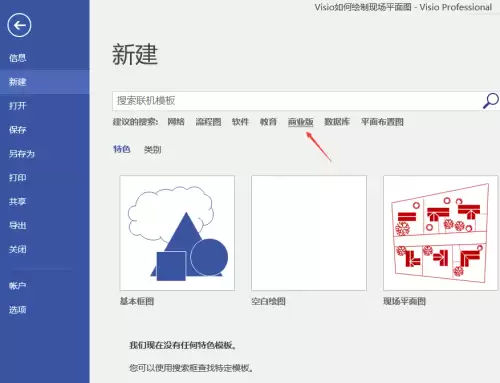Select 新建 in the sidebar
Screen dimensions: 500x383
(x=45, y=82)
